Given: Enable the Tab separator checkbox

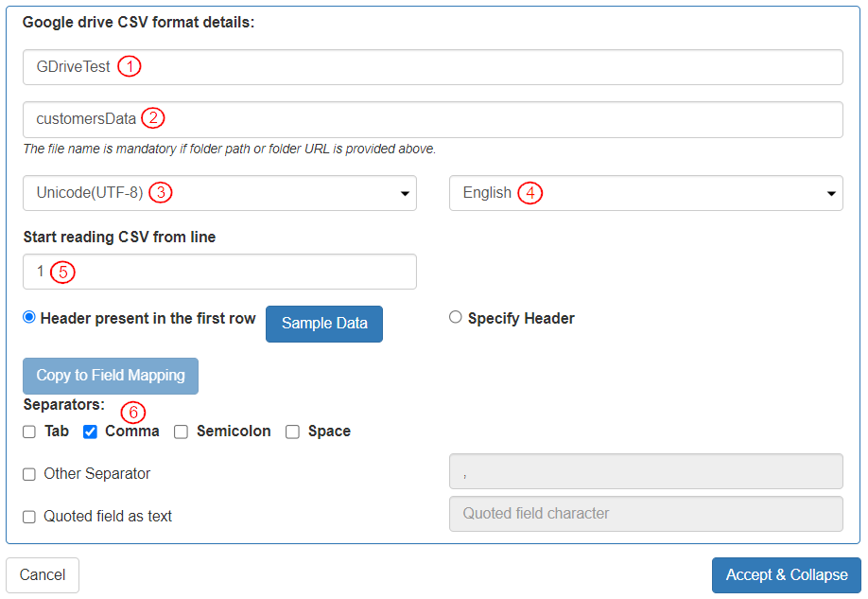Looking at the screenshot, I should [x=29, y=432].
